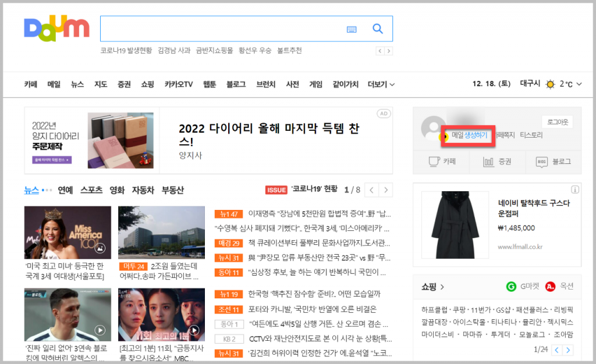Select the 자동차 tab

143,190
